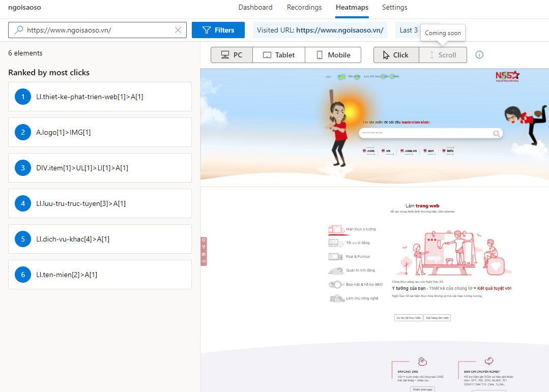Switch heatmap view to Tablet
The width and height of the screenshot is (549, 392).
278,55
